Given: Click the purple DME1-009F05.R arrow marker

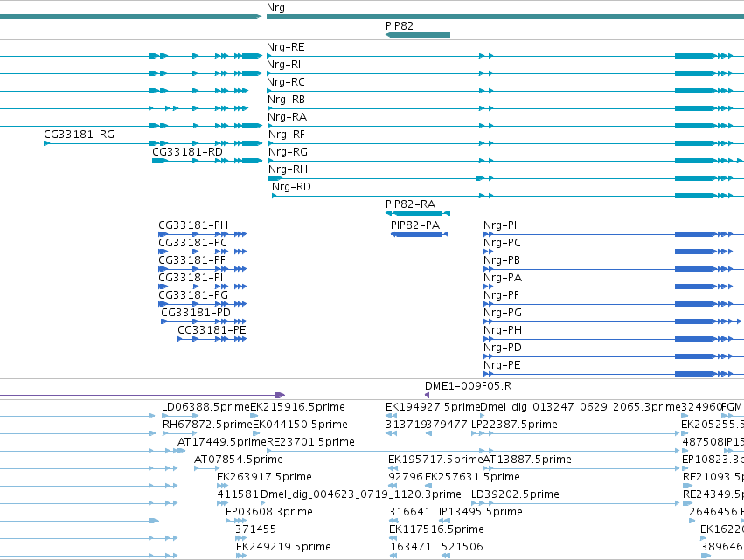Looking at the screenshot, I should tap(427, 395).
